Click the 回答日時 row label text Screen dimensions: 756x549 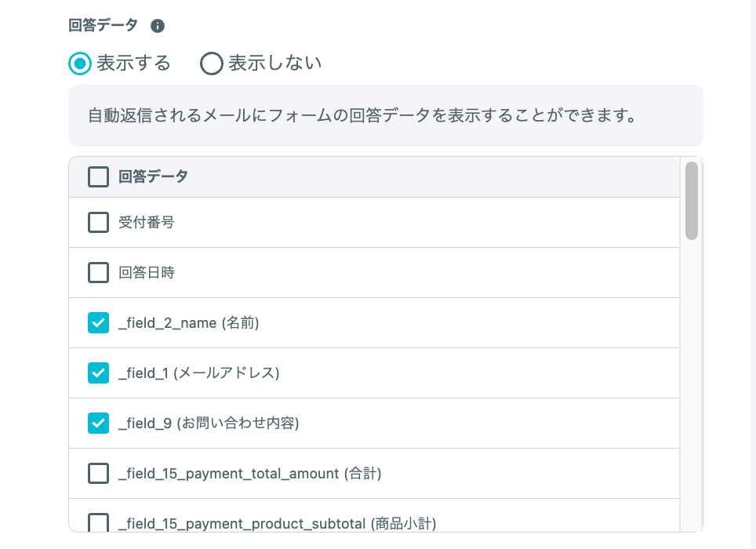[147, 272]
